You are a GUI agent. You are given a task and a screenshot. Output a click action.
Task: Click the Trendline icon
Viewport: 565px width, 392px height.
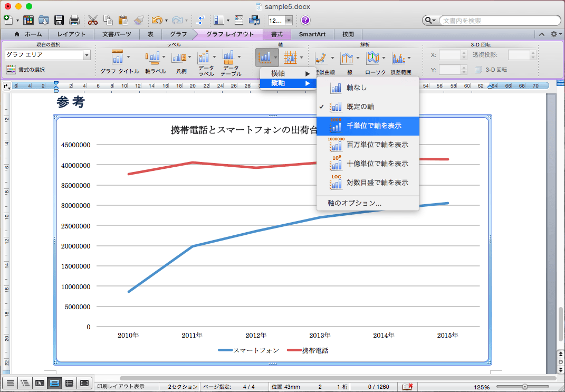coord(321,58)
